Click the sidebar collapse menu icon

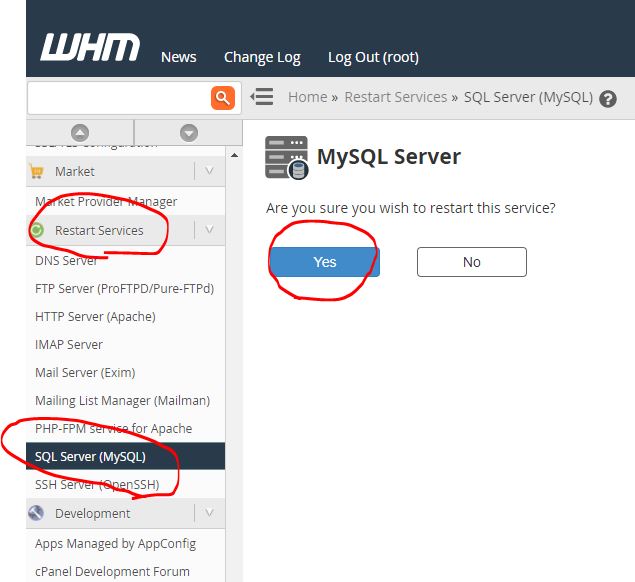tap(262, 97)
